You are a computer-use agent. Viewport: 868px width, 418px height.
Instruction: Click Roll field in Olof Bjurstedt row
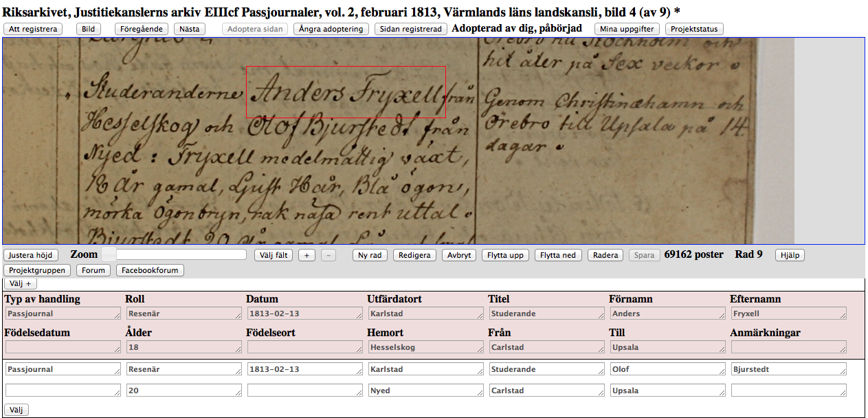click(x=184, y=369)
